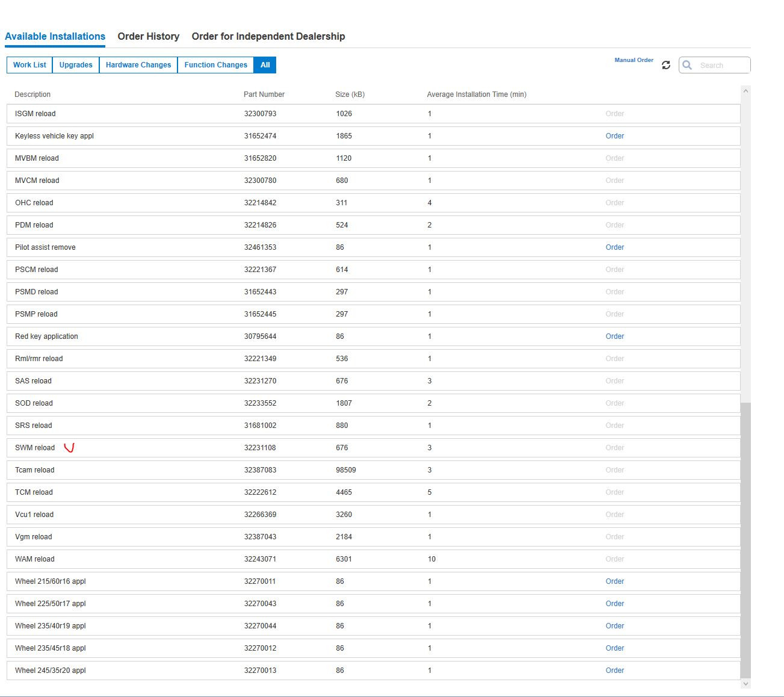
Task: Select the Rml/rmr reload description
Action: (39, 359)
